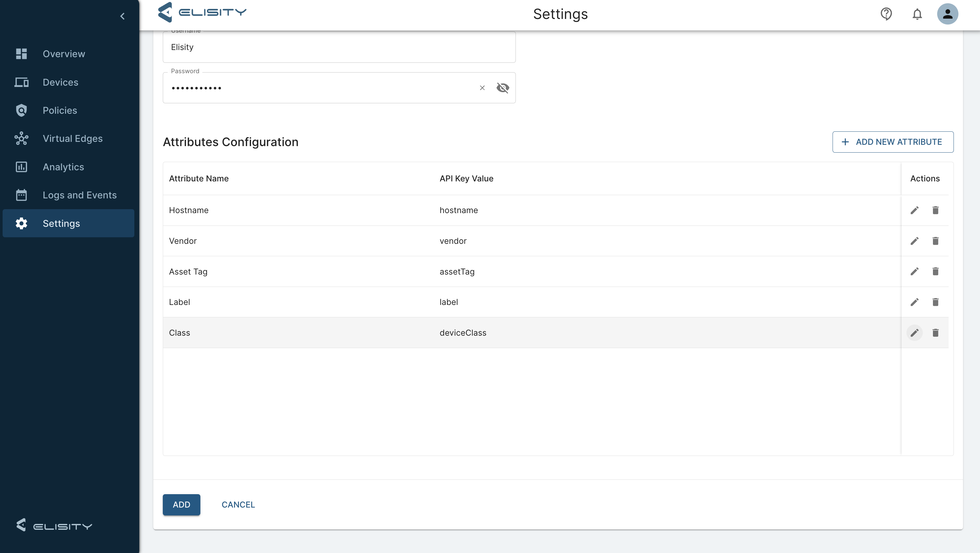Select the Class attribute name cell
980x553 pixels.
[x=179, y=333]
